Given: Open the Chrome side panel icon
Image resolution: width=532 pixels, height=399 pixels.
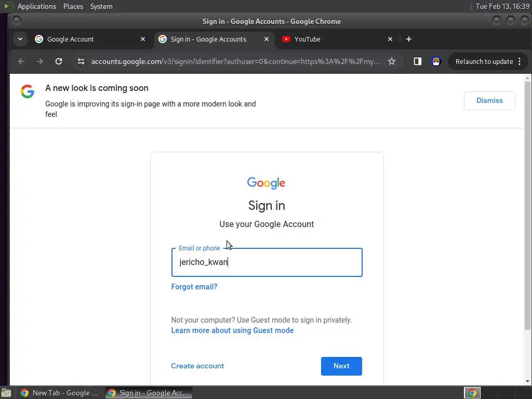Looking at the screenshot, I should [x=417, y=61].
